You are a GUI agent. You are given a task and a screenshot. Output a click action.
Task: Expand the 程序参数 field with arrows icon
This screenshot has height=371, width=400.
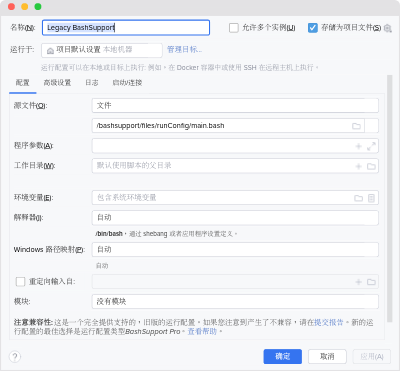(x=371, y=146)
